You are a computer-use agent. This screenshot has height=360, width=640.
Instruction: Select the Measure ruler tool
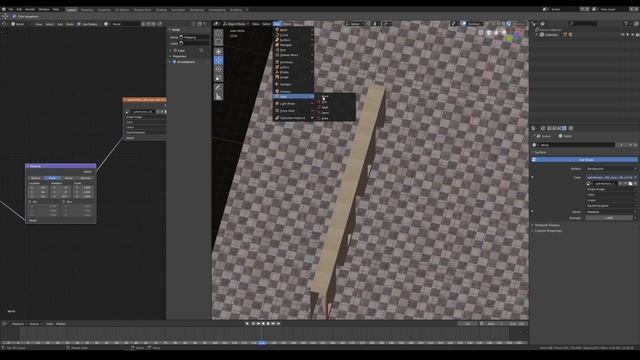coord(218,96)
